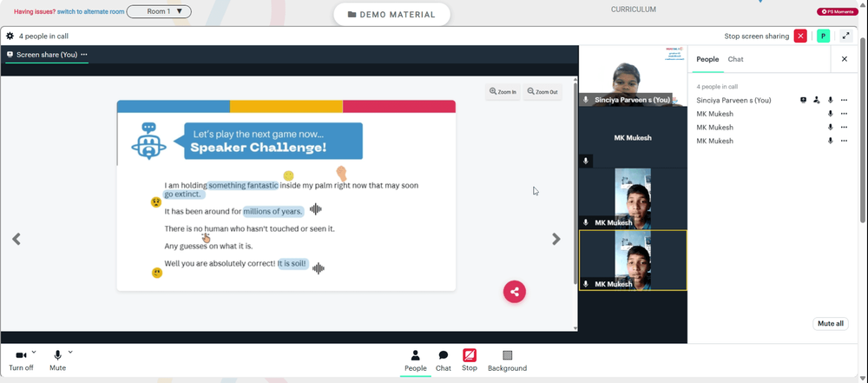Open Screen share (You) more options dots
This screenshot has height=383, width=868.
84,55
